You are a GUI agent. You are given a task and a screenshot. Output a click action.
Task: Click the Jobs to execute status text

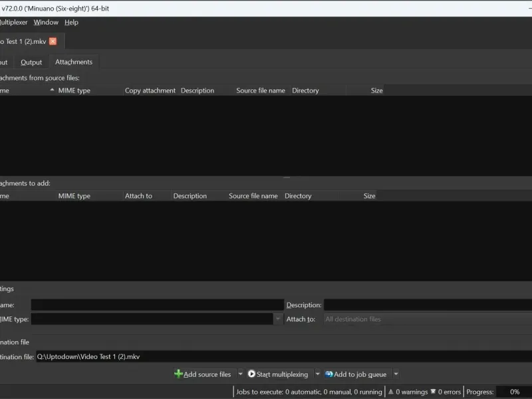click(309, 392)
